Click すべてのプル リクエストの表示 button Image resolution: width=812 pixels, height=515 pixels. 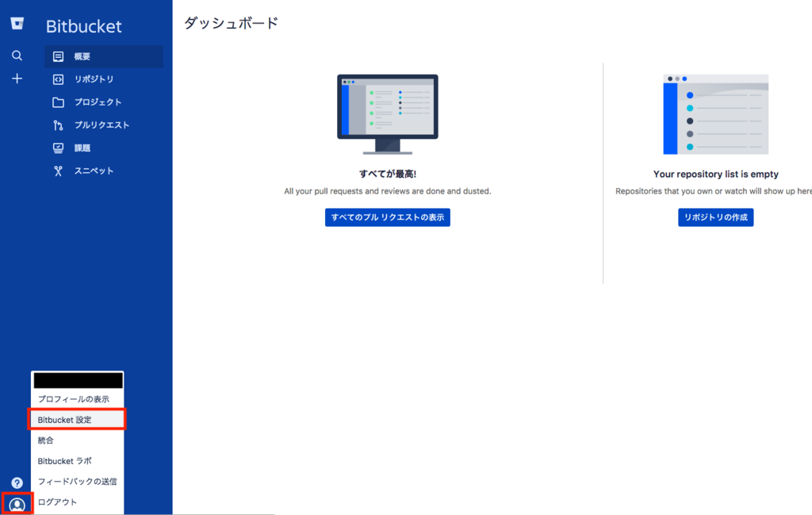pyautogui.click(x=387, y=217)
